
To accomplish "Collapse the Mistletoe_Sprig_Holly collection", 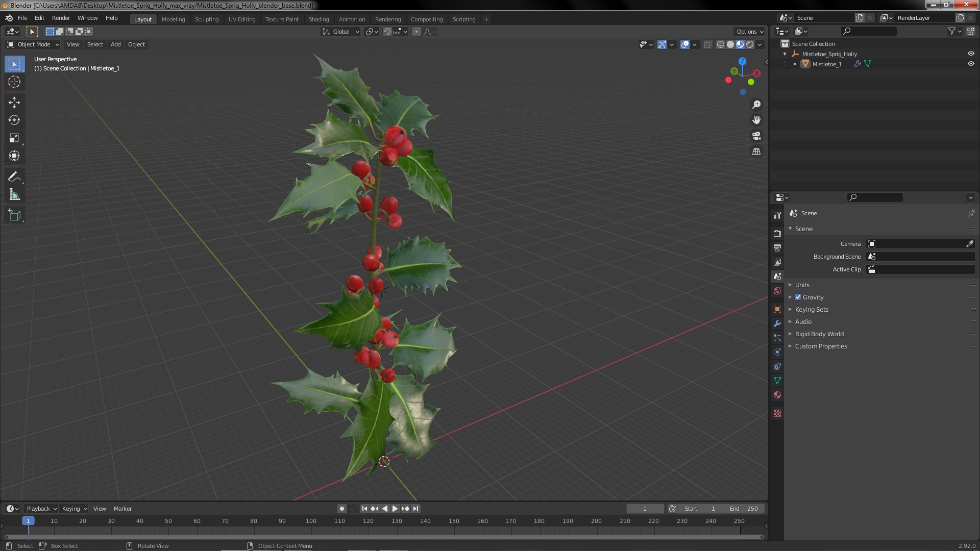I will [785, 54].
